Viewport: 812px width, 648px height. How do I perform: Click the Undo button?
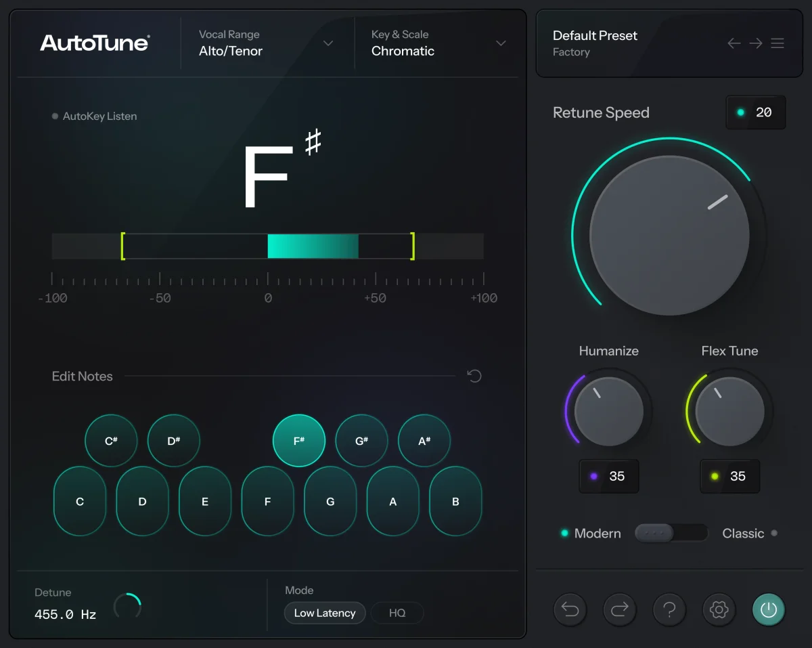570,609
